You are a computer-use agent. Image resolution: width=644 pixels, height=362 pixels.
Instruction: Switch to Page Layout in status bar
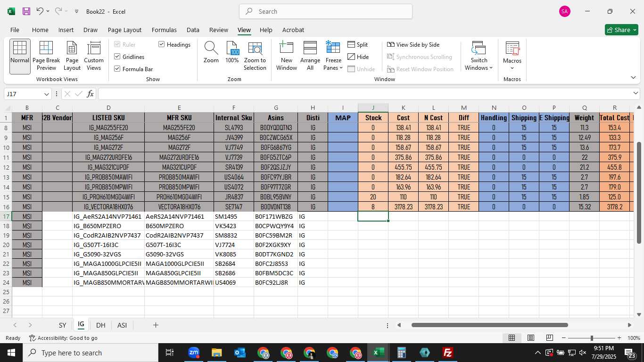point(531,338)
